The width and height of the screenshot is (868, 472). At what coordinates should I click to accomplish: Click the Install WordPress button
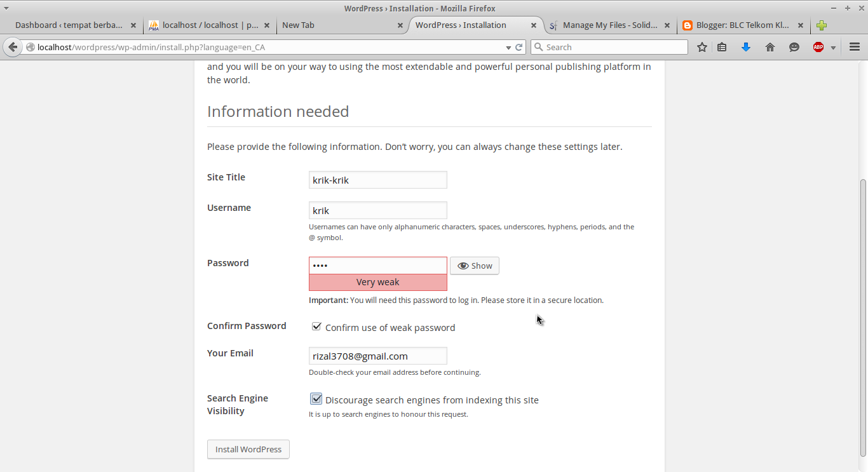point(248,449)
